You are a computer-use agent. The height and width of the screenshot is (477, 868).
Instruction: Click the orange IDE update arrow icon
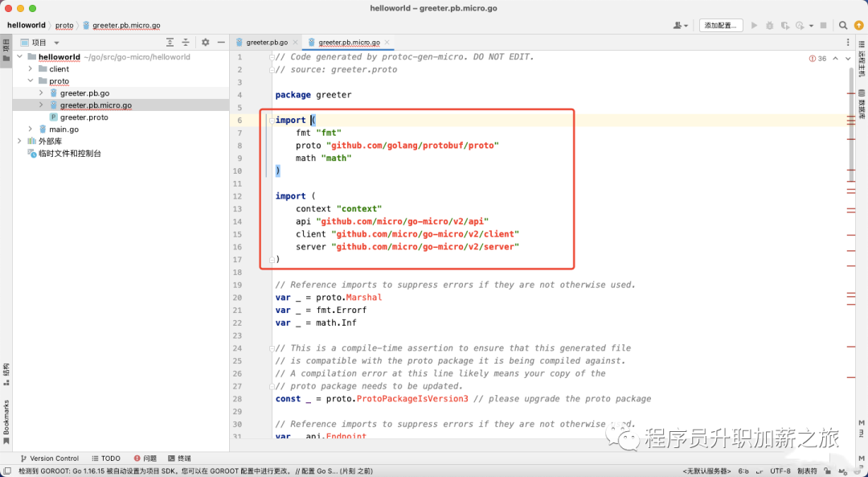coord(858,26)
